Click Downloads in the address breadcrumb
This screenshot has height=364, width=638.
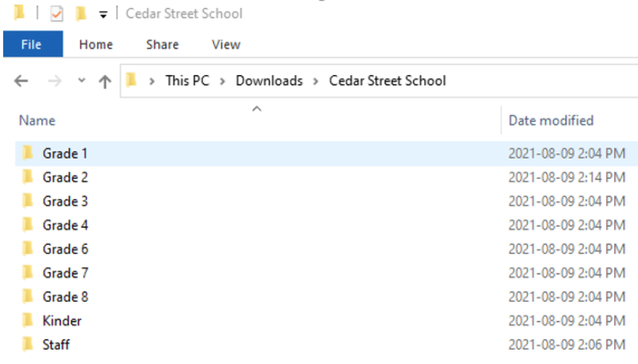click(x=269, y=81)
